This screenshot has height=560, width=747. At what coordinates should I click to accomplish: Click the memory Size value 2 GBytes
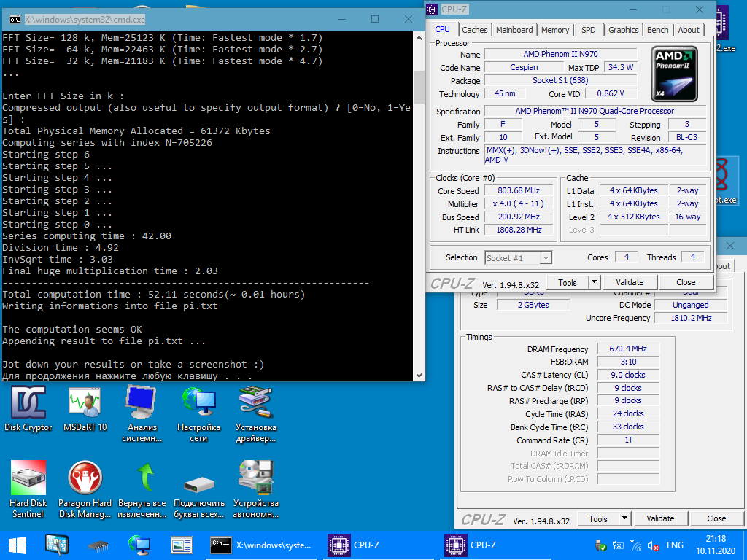pyautogui.click(x=533, y=306)
